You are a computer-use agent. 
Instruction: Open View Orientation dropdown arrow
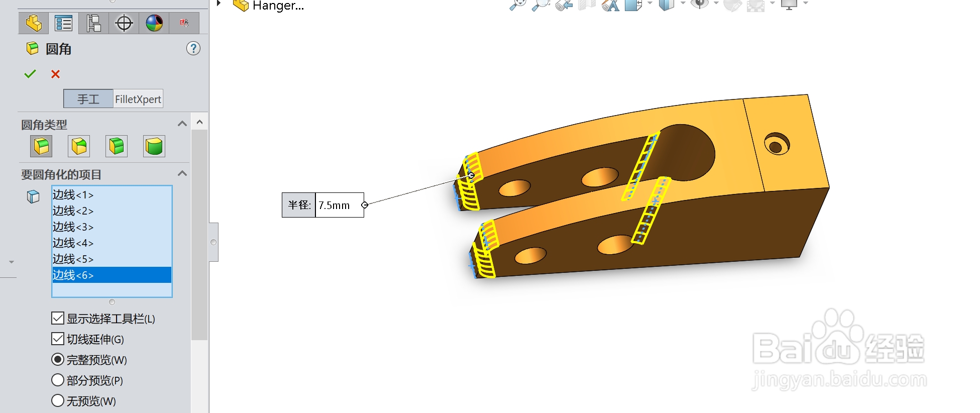(649, 4)
